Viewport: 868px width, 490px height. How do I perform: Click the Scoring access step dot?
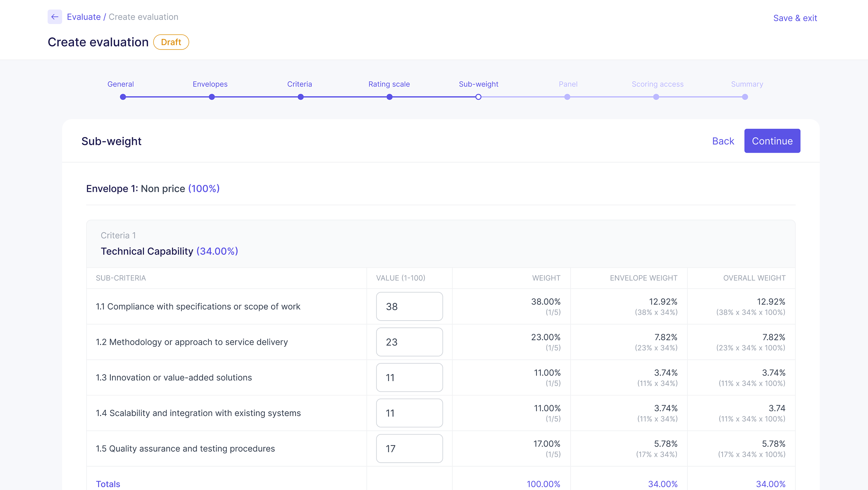click(656, 97)
